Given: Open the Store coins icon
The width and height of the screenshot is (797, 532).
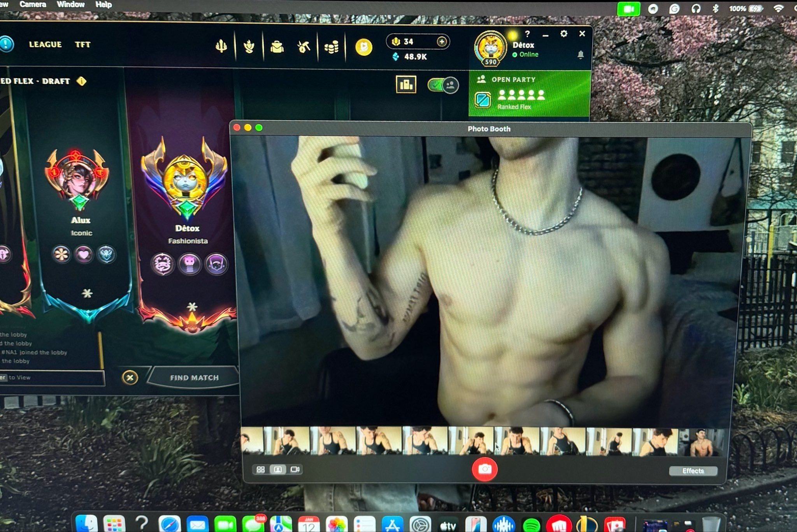Looking at the screenshot, I should 331,48.
